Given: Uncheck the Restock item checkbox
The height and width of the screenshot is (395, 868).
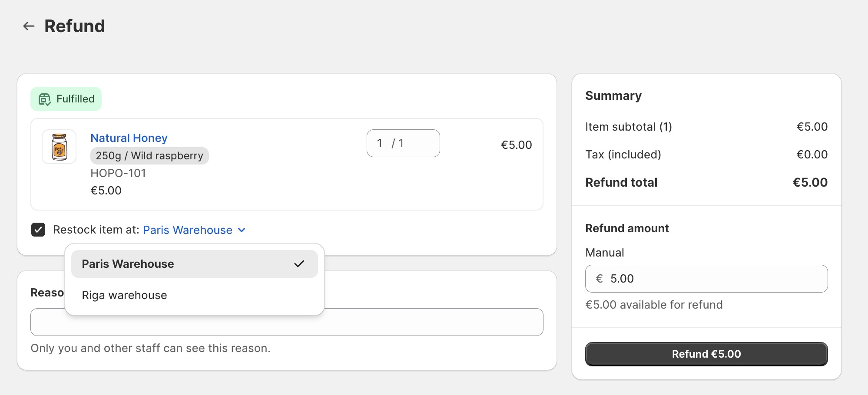Looking at the screenshot, I should [x=38, y=230].
